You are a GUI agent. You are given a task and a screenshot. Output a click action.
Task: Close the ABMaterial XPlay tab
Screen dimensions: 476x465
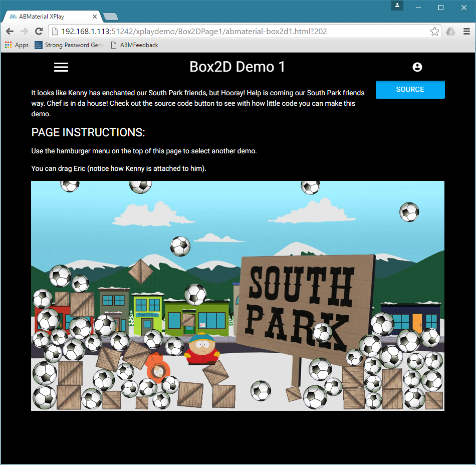point(95,17)
